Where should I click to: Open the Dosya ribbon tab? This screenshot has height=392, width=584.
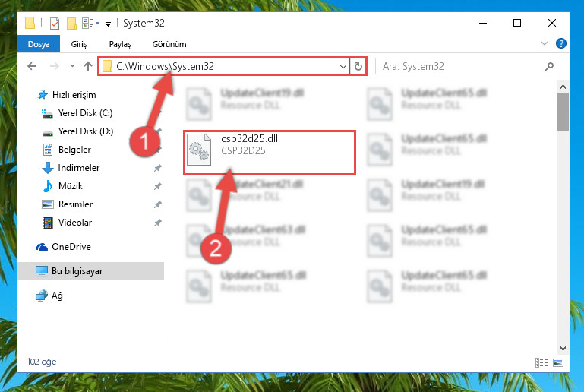pyautogui.click(x=39, y=44)
